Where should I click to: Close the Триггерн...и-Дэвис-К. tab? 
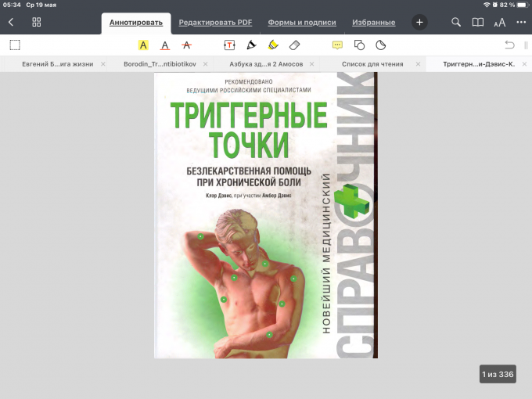[x=524, y=64]
